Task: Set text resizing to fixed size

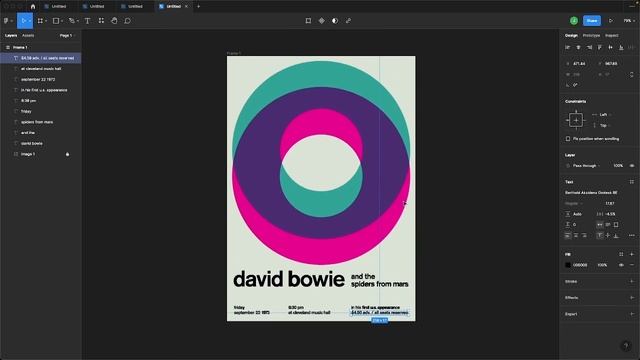Action: [x=616, y=224]
